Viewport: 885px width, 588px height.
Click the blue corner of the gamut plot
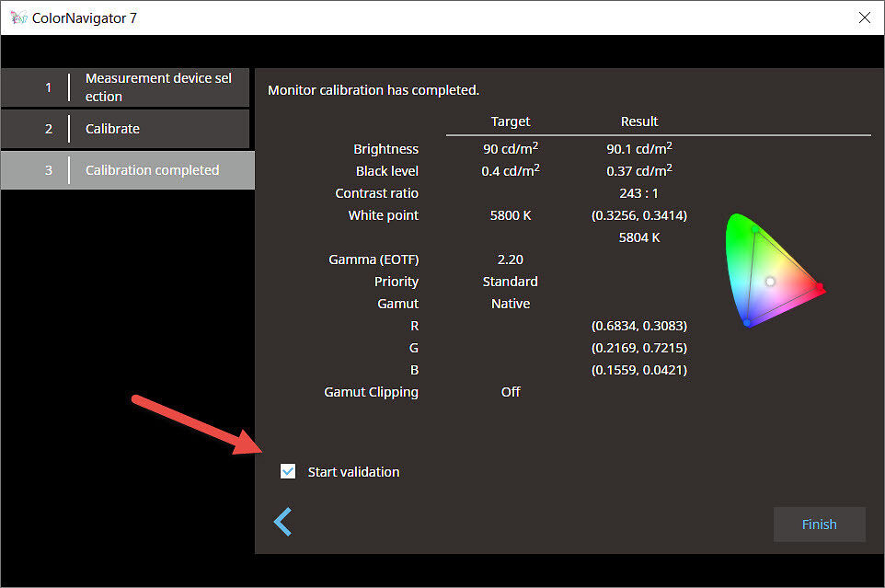747,322
